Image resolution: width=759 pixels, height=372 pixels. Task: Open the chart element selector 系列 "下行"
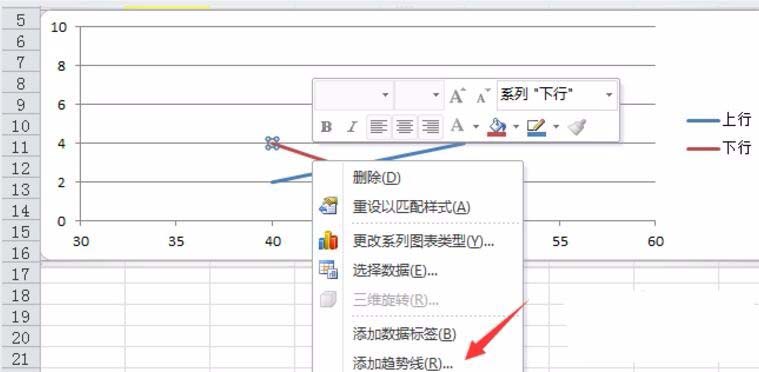click(x=557, y=95)
